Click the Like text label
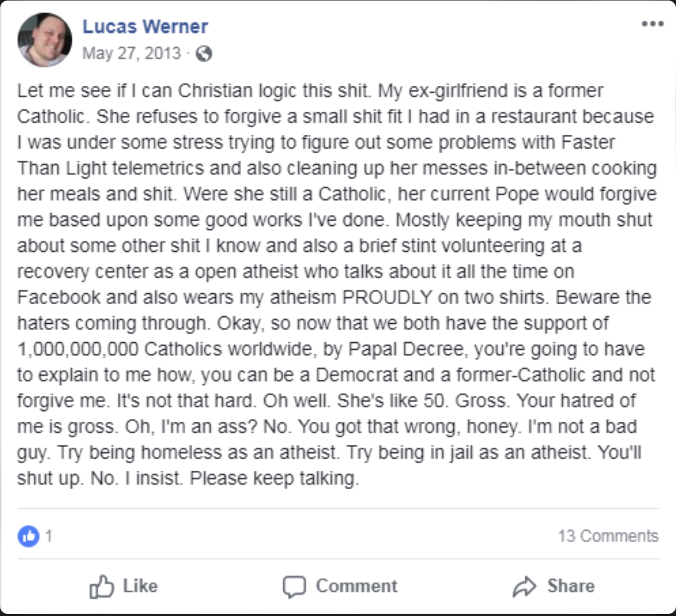 click(140, 586)
